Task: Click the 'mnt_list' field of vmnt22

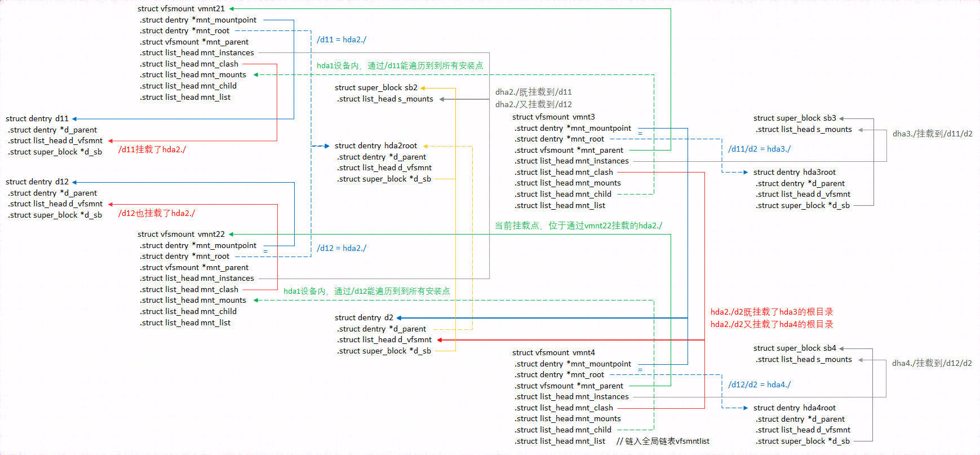Action: [x=185, y=323]
